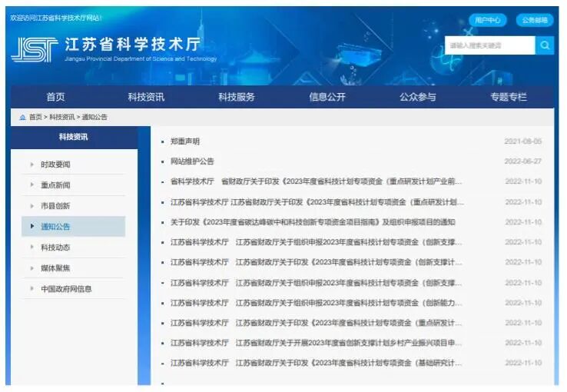Viewport: 567px width, 392px height.
Task: Open 省科学技术厅 省财政厅关于印发 notice
Action: 317,181
